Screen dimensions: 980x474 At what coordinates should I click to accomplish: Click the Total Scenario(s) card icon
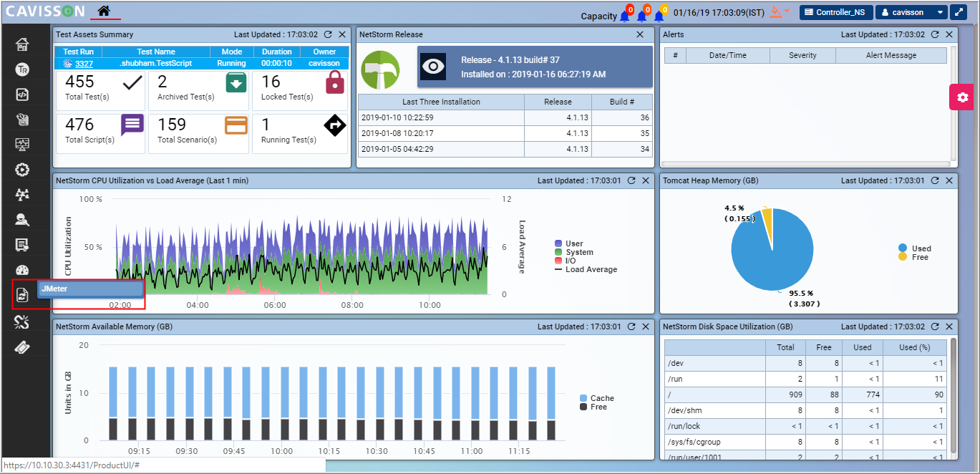point(236,125)
